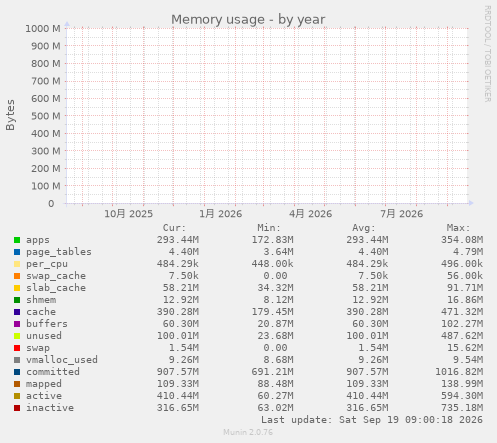The image size is (497, 443).
Task: Select the 'unused' legend label
Action: (44, 336)
